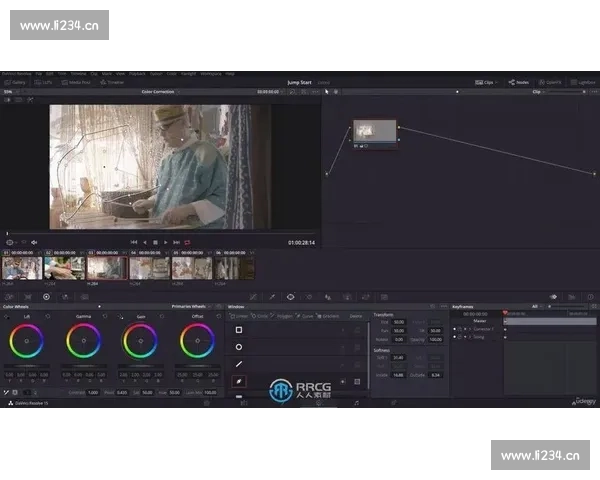
Task: Select the third clip thumbnail
Action: (106, 267)
